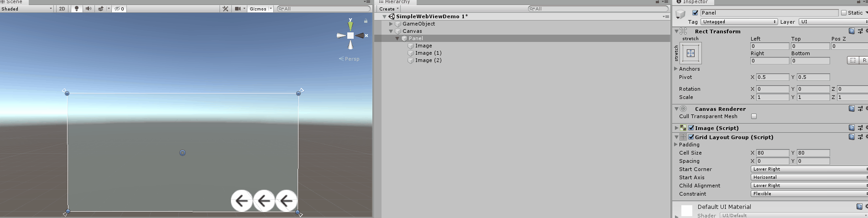Viewport: 868px width, 218px height.
Task: Switch to the Inspector tab
Action: [693, 2]
